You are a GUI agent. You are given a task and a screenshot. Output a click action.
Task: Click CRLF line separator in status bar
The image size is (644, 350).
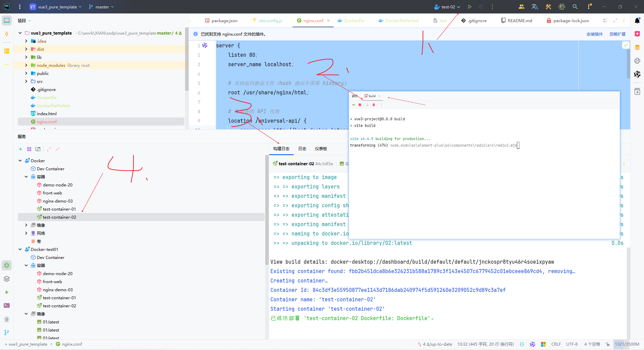point(556,344)
